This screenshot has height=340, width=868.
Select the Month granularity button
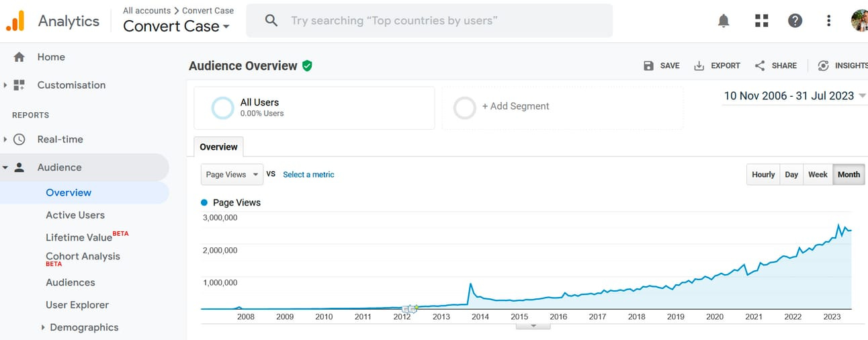pyautogui.click(x=849, y=175)
